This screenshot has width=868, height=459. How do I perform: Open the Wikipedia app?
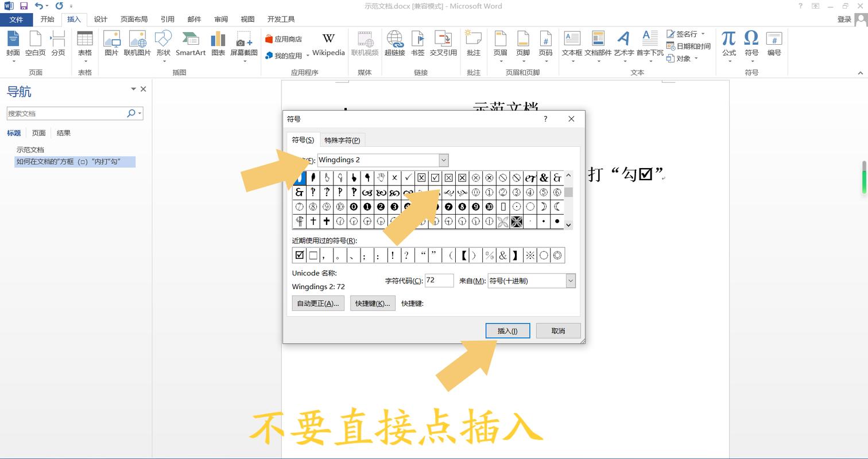(x=328, y=45)
